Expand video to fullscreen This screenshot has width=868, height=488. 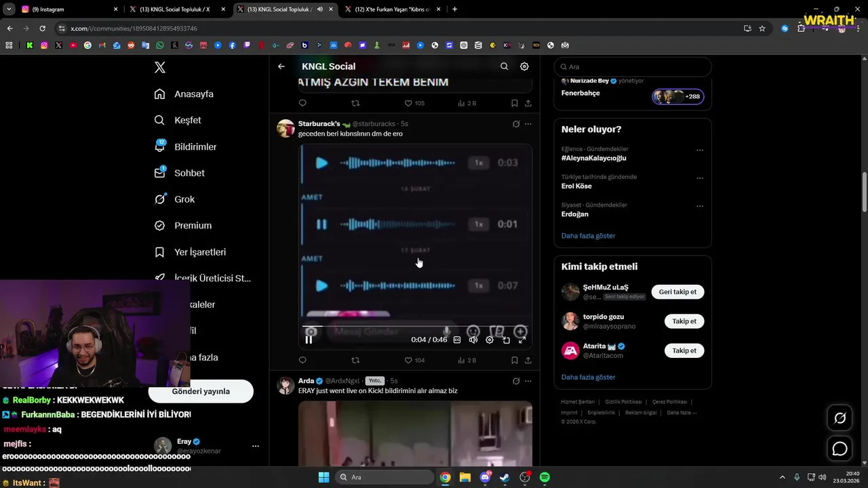(x=522, y=340)
